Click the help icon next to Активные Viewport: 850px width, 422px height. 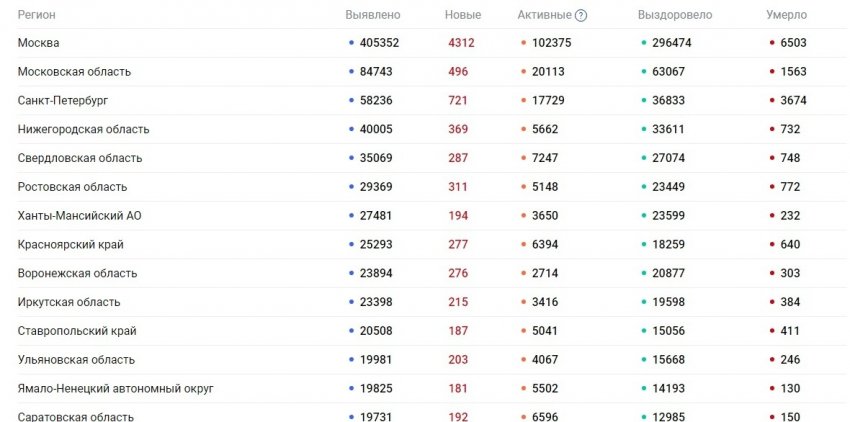pos(581,16)
